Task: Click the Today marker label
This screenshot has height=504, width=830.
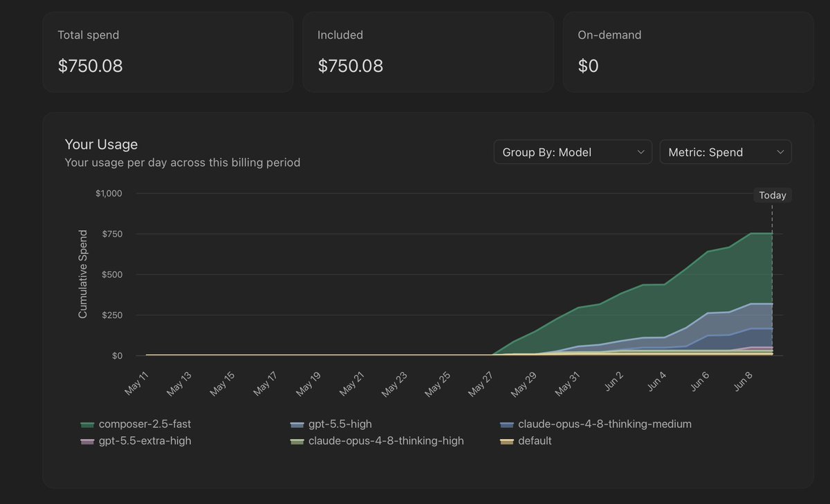Action: (773, 195)
